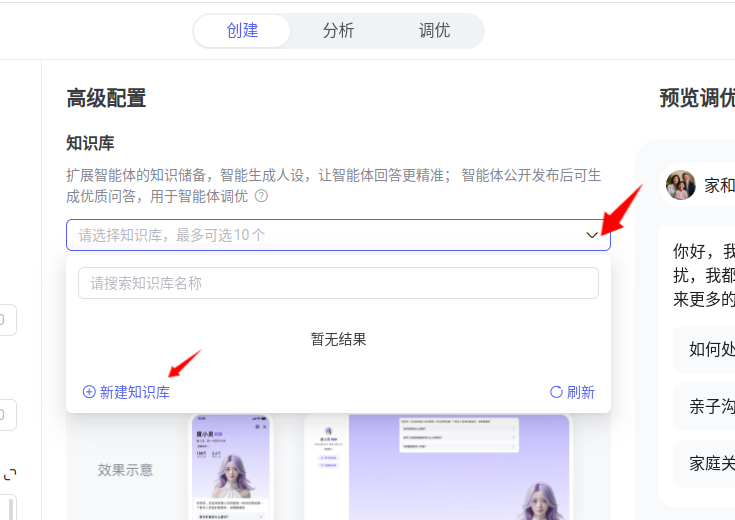The image size is (735, 520).
Task: Select the 亲子沟 suggested question
Action: (704, 407)
